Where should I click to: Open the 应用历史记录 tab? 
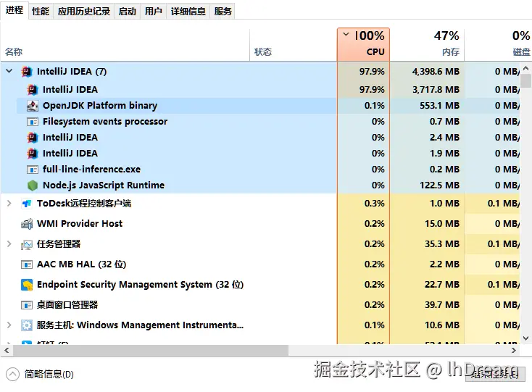coord(84,12)
